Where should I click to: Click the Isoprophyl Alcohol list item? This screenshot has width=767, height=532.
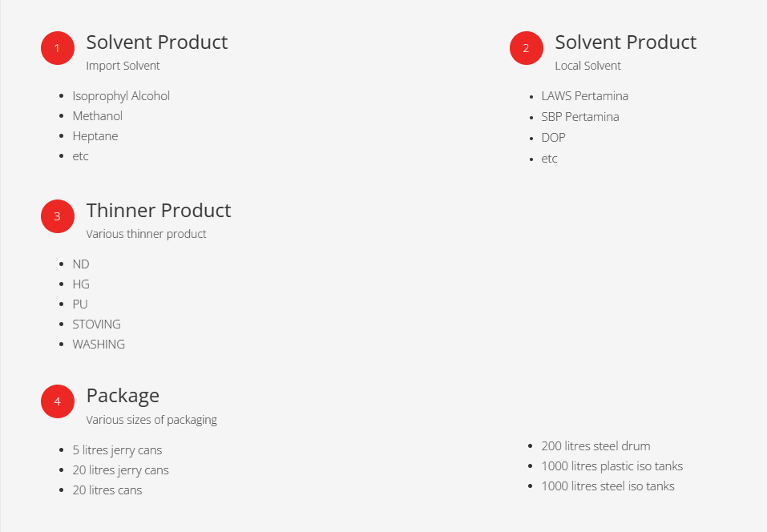click(121, 96)
